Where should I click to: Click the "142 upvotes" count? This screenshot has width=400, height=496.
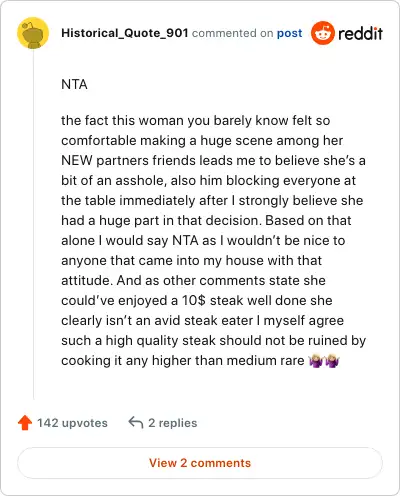pos(72,423)
